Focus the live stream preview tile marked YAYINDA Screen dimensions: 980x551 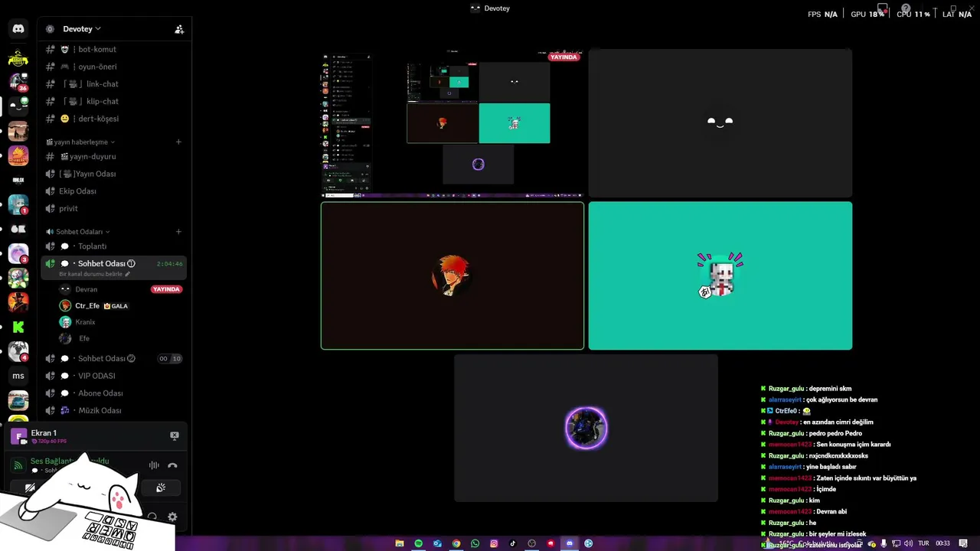point(452,123)
